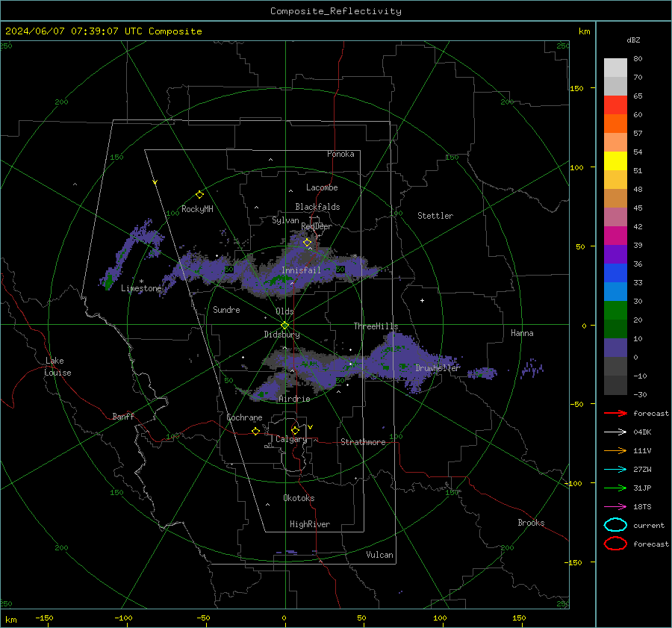The height and width of the screenshot is (628, 672).
Task: Pick the slate 10-0 dBZ swatch
Action: coord(615,348)
